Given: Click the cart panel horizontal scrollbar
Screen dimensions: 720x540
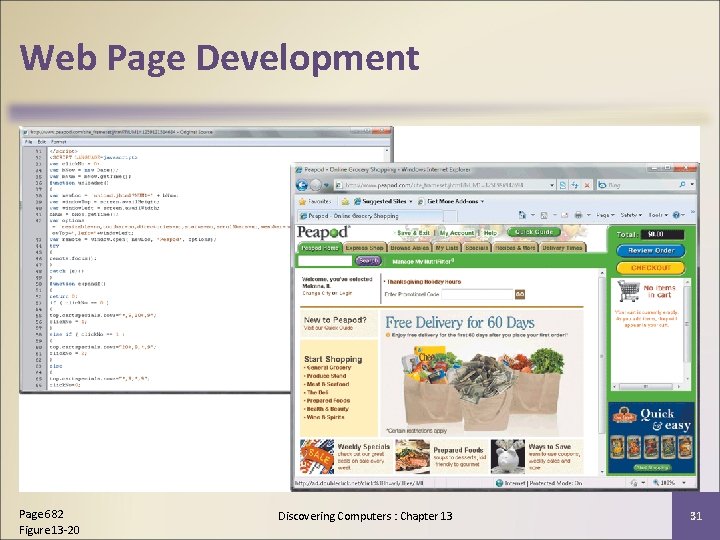Looking at the screenshot, I should pos(647,387).
